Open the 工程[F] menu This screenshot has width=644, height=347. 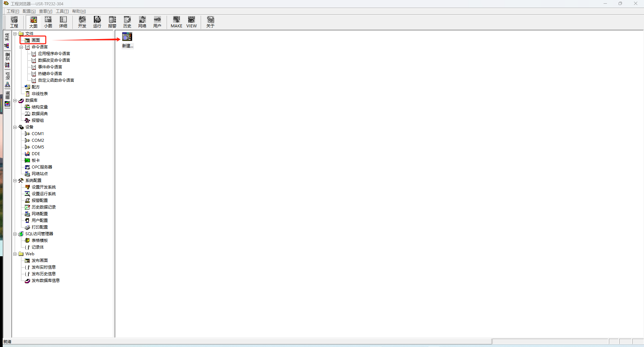13,11
